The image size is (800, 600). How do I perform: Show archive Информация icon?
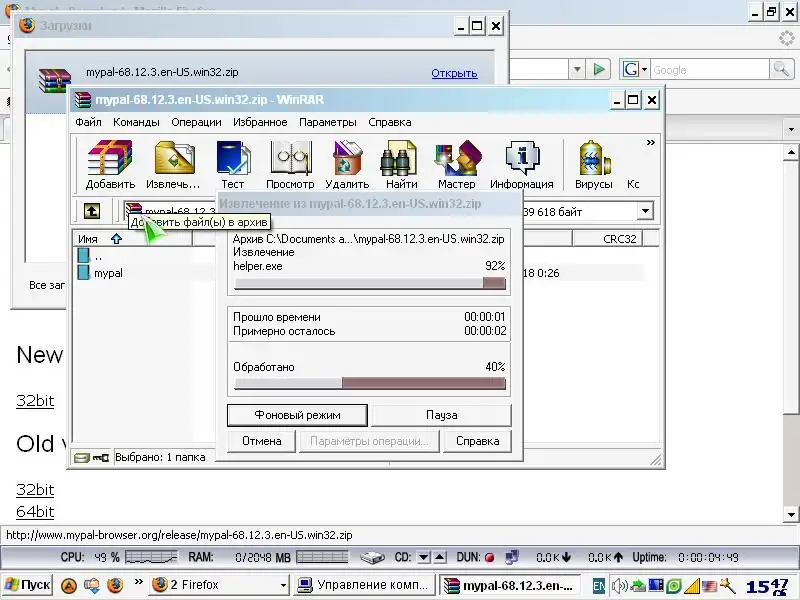point(522,164)
